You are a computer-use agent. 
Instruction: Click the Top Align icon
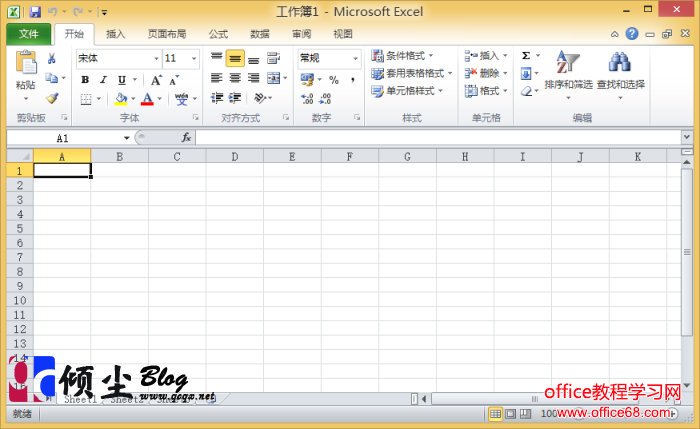217,58
